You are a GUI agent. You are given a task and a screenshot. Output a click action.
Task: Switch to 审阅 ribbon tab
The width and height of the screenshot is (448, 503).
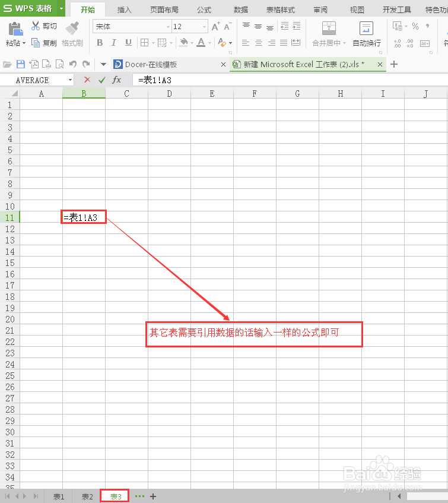pyautogui.click(x=320, y=10)
